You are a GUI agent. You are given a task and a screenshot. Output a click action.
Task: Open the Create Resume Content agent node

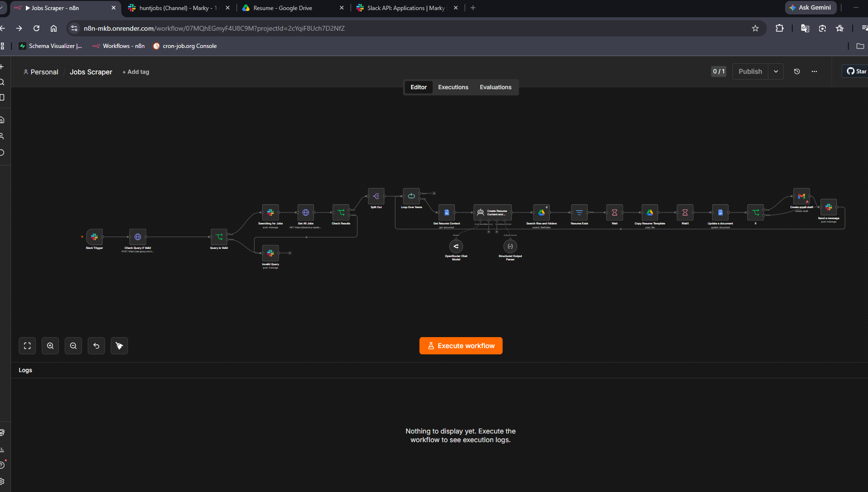pyautogui.click(x=493, y=212)
